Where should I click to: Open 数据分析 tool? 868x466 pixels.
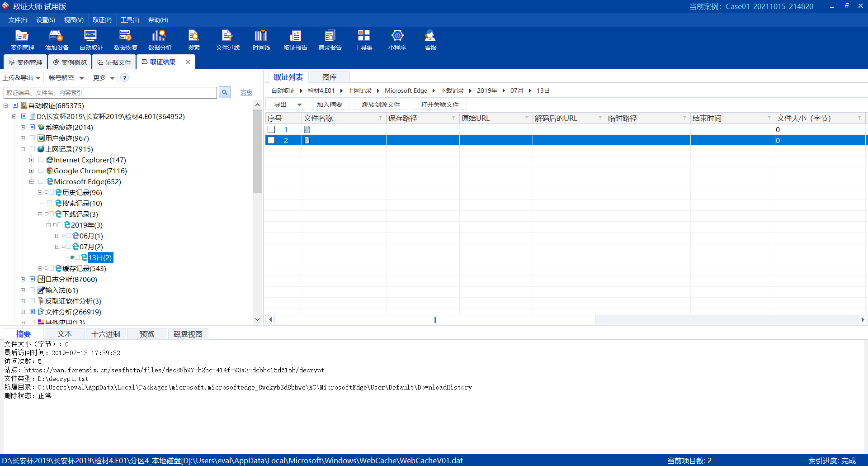[x=160, y=40]
